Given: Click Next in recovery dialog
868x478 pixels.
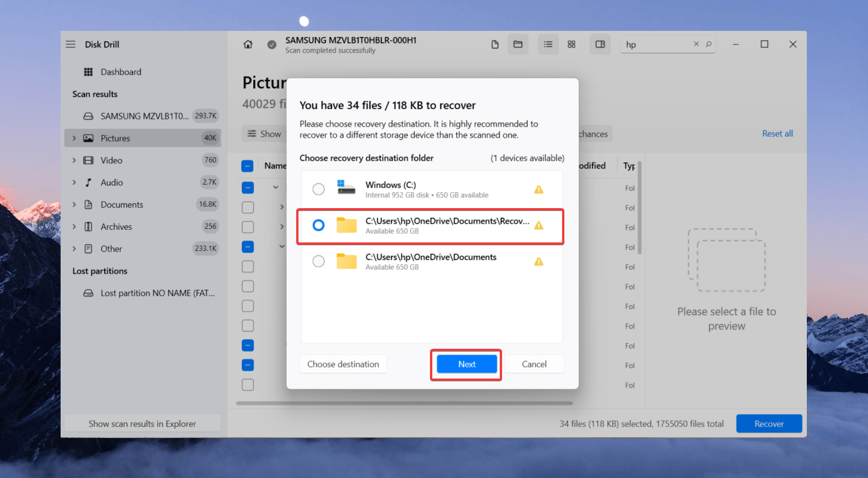Looking at the screenshot, I should (467, 364).
